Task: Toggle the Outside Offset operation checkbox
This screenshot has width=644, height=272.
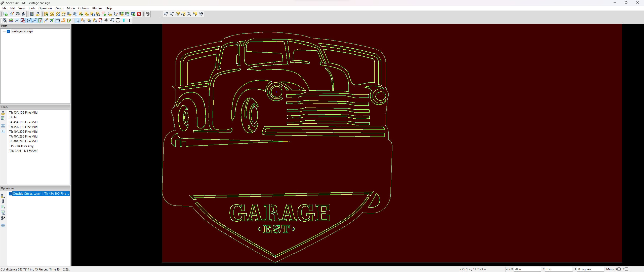Action: point(11,193)
